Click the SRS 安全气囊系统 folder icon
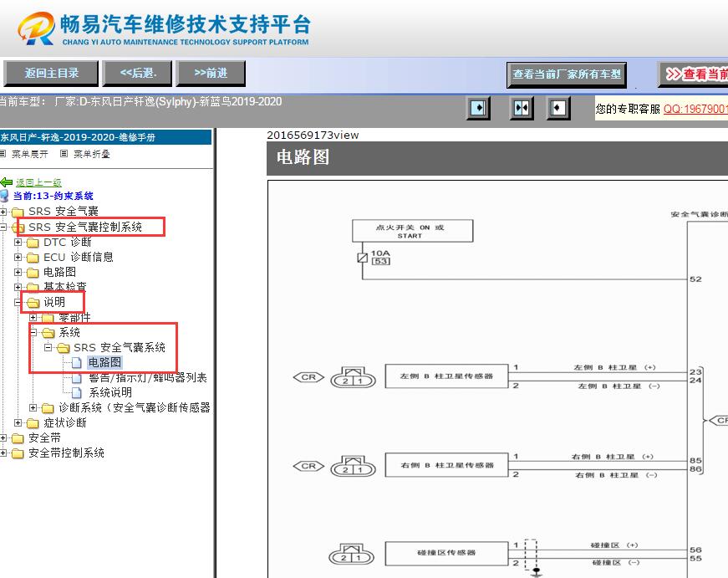 click(x=64, y=347)
